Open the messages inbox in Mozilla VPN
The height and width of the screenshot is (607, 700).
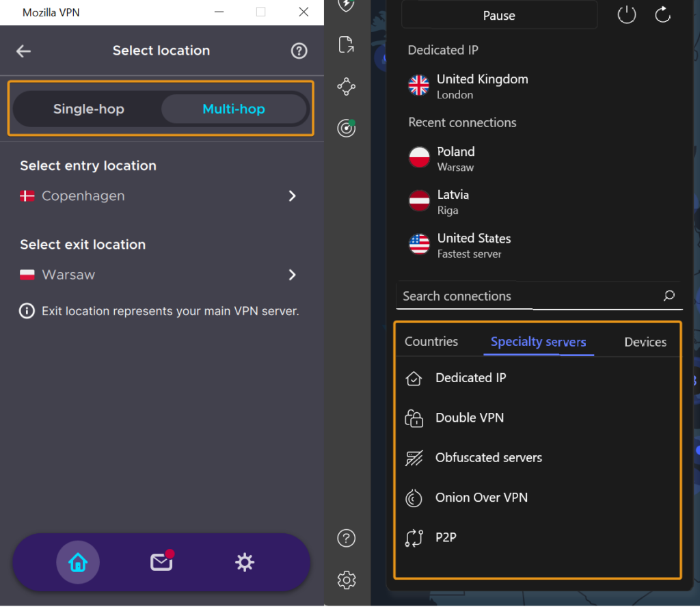[161, 561]
